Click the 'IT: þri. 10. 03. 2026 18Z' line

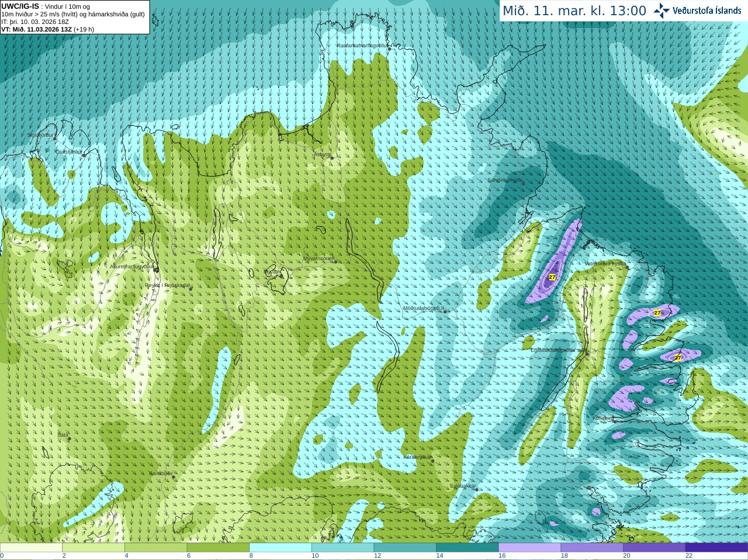coord(35,22)
